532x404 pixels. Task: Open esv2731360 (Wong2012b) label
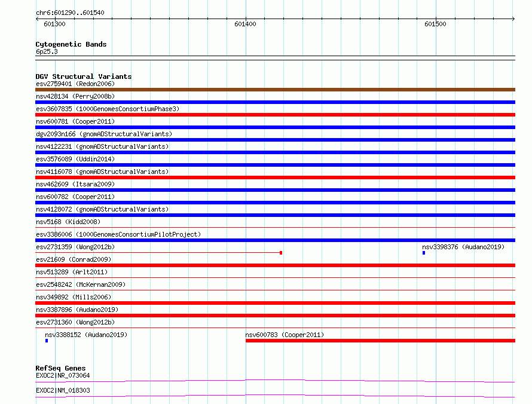[75, 322]
